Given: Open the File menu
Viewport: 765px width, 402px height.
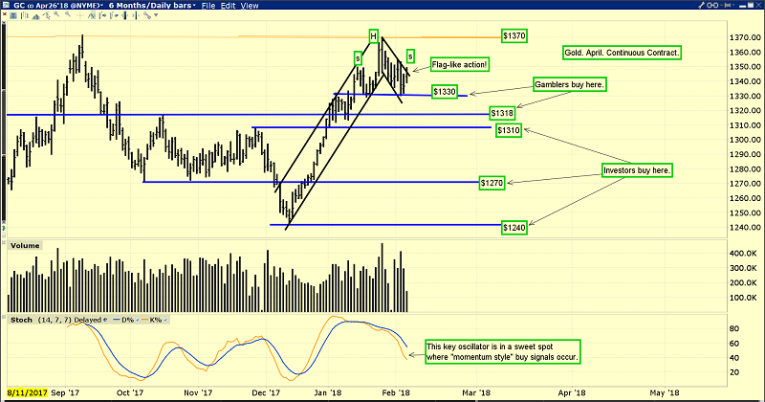Looking at the screenshot, I should coord(208,6).
